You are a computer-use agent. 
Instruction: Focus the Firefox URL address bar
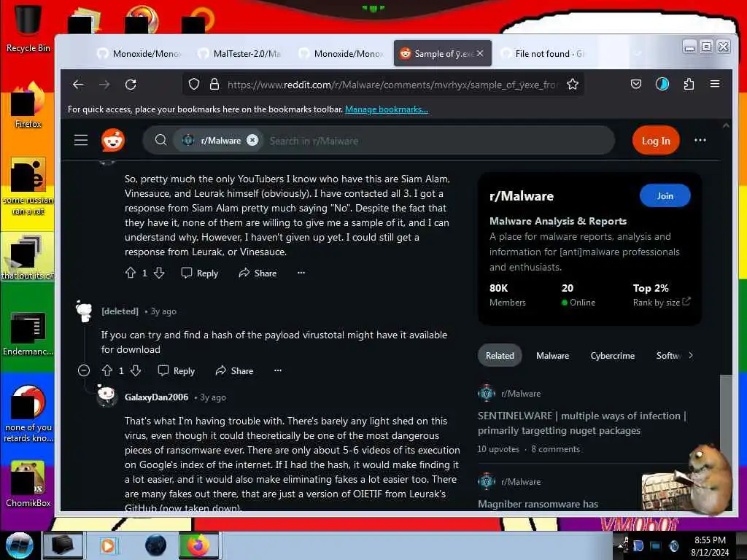(x=392, y=85)
